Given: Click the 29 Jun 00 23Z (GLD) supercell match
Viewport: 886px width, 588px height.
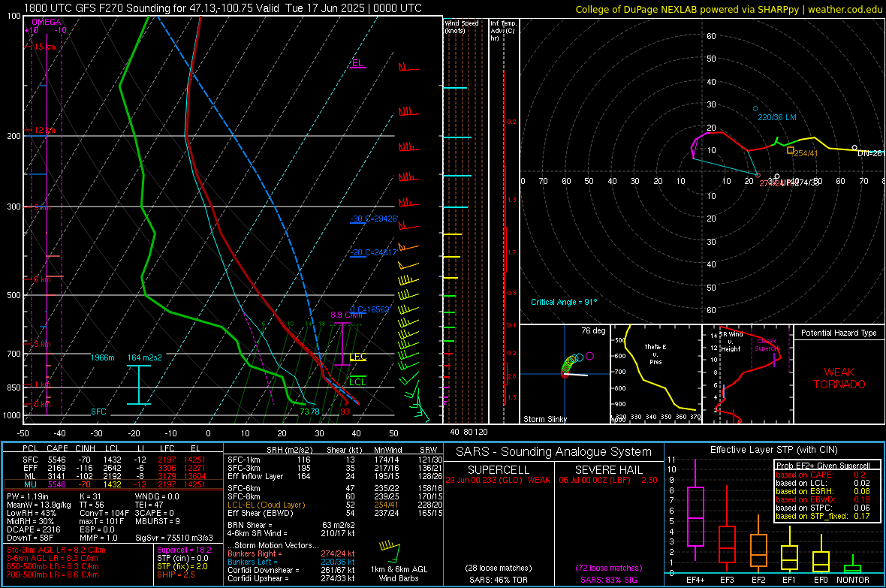Looking at the screenshot, I should coord(498,479).
